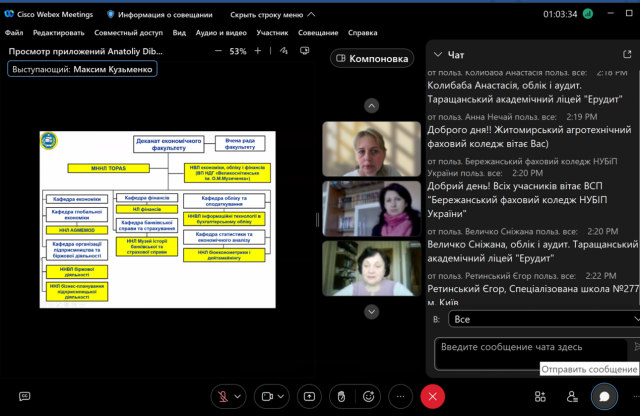Click the red leave meeting button
Image resolution: width=640 pixels, height=416 pixels.
(432, 396)
